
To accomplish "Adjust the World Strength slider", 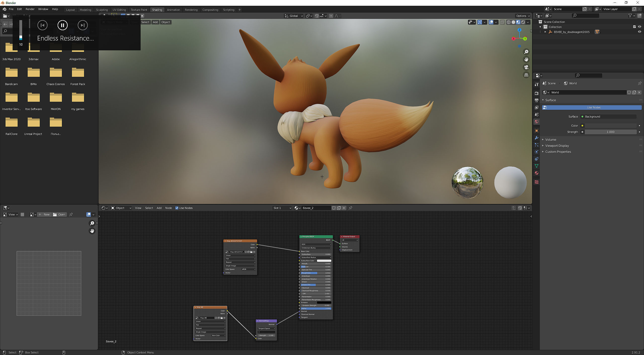I will [x=611, y=132].
